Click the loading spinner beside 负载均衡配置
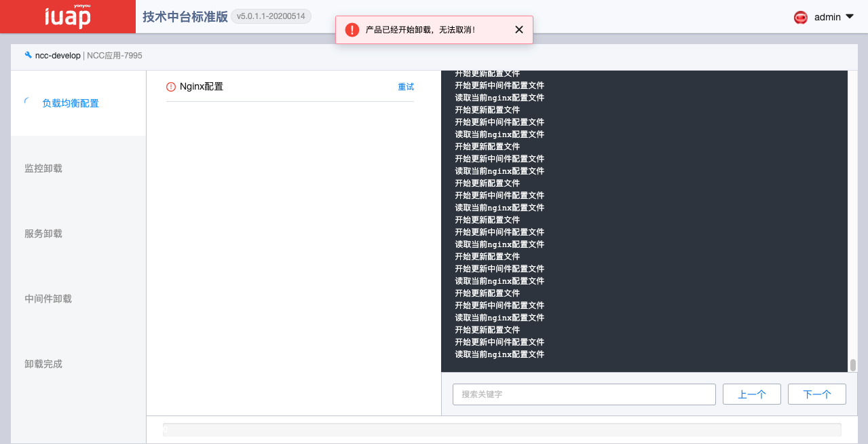Screen dimensions: 868x444 (29, 103)
